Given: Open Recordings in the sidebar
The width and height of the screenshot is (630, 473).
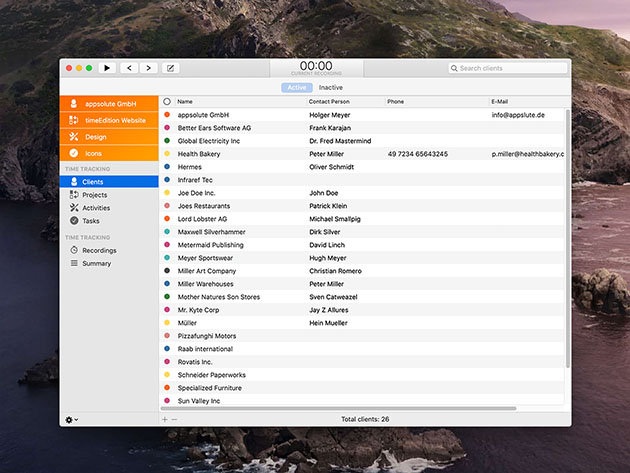Looking at the screenshot, I should (109, 250).
